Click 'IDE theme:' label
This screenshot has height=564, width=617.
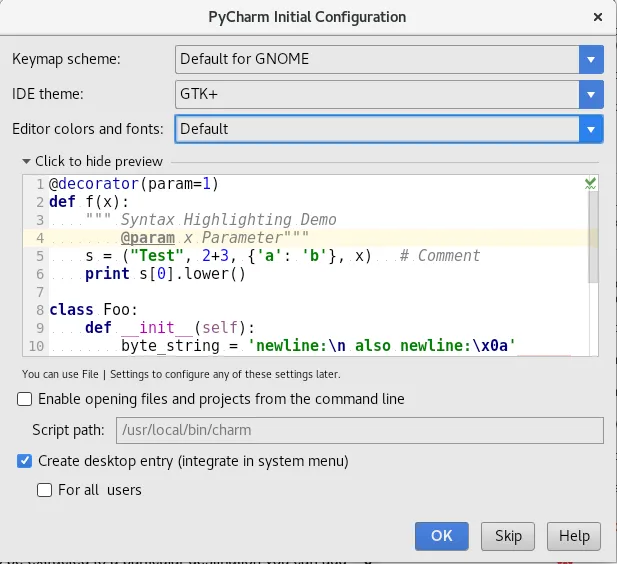pyautogui.click(x=48, y=94)
